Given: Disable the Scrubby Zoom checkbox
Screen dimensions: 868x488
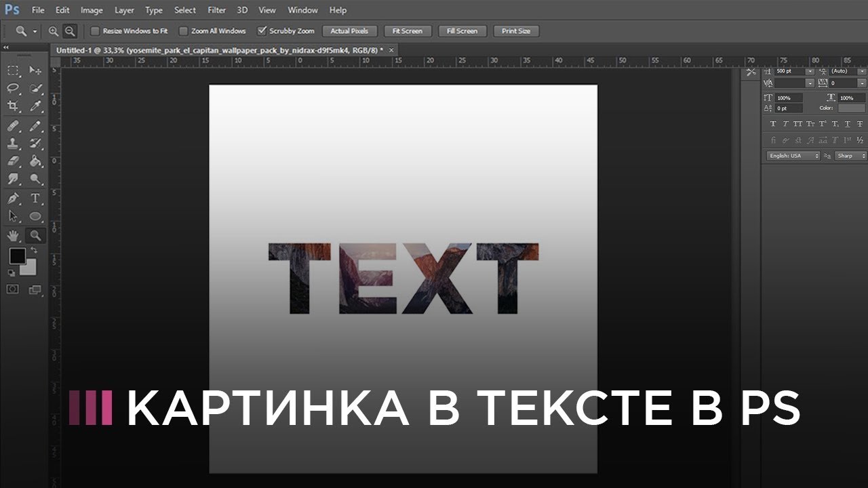Looking at the screenshot, I should tap(262, 31).
